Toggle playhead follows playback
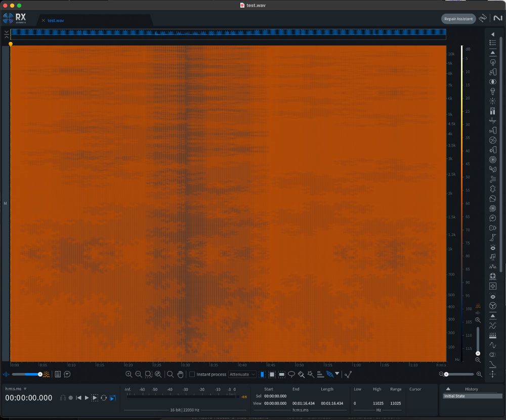The image size is (506, 420). 113,398
